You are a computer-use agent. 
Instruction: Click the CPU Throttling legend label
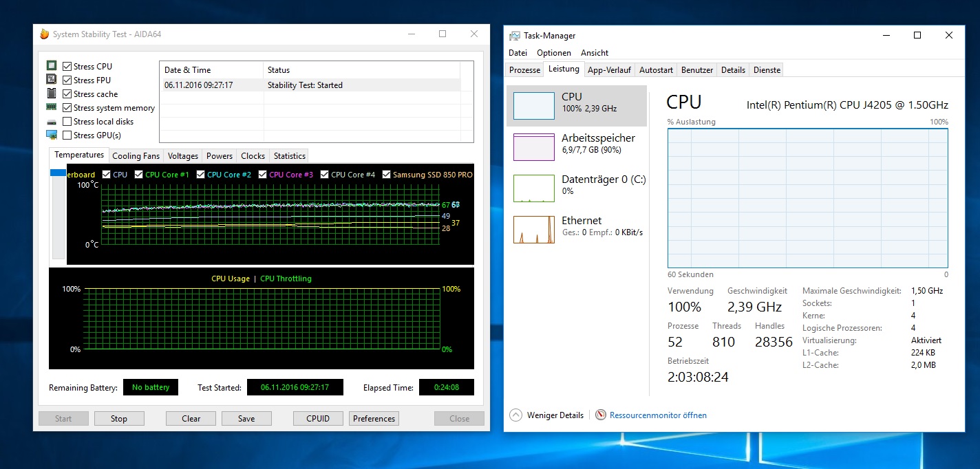pos(286,279)
